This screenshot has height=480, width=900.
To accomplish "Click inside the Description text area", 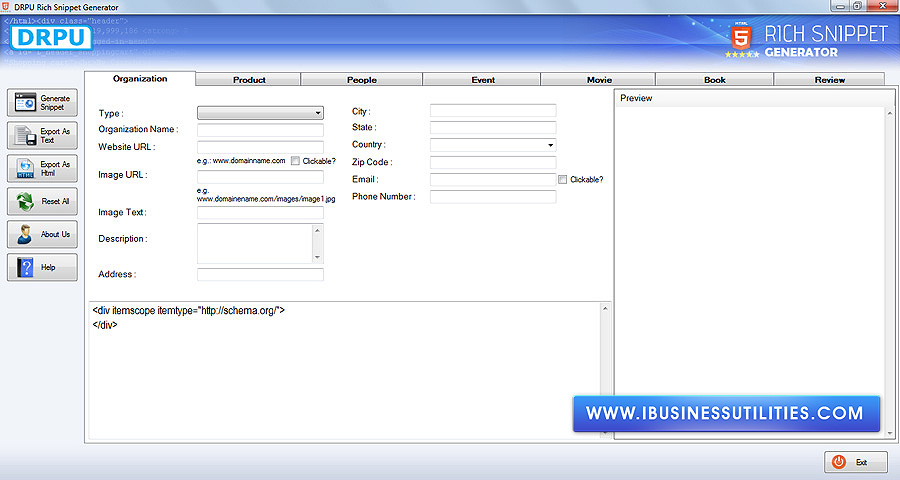I will 254,243.
